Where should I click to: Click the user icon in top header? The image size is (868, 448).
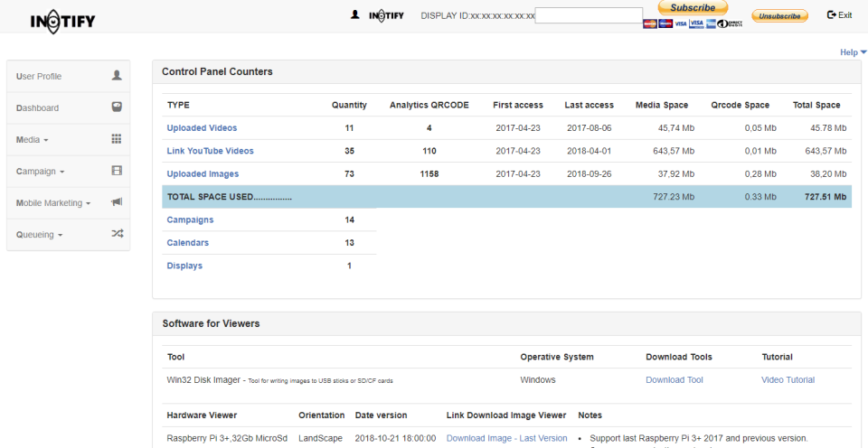tap(355, 14)
